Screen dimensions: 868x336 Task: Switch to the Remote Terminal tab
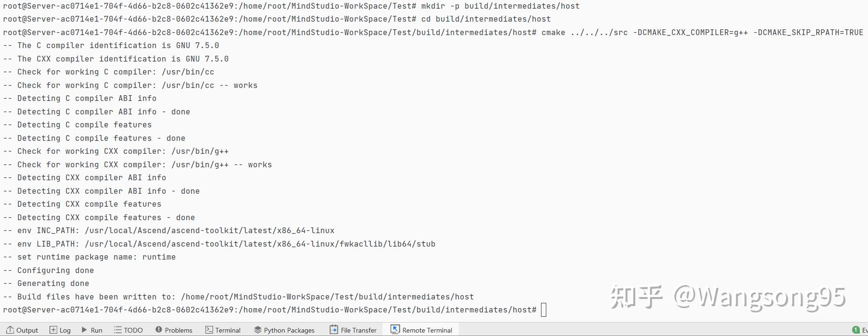point(422,330)
